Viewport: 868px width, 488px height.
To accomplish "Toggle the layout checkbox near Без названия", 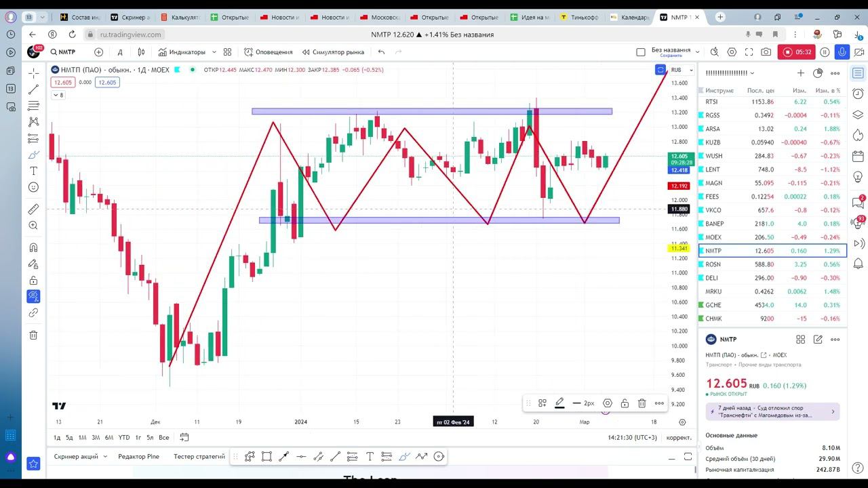I will [x=641, y=52].
